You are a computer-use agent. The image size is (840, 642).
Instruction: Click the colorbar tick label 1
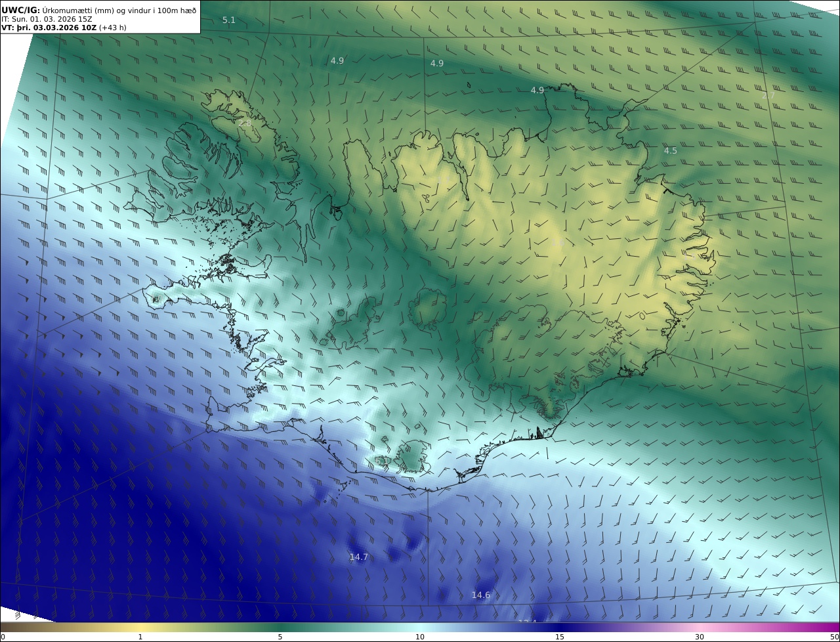140,637
